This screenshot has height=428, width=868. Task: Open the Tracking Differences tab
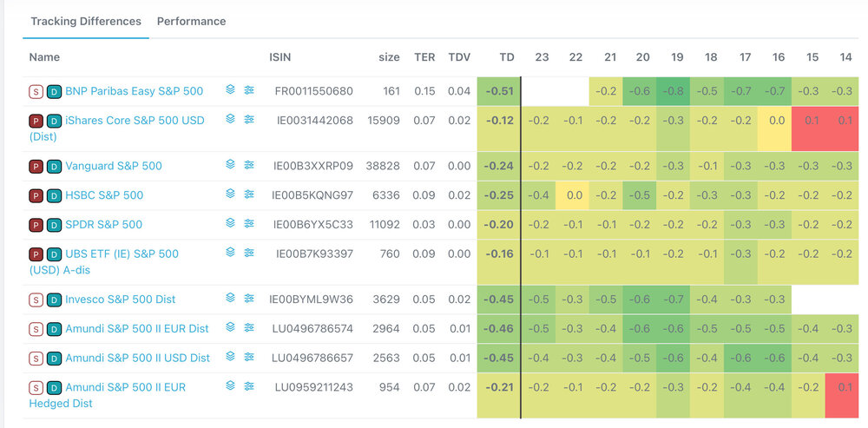[x=86, y=22]
